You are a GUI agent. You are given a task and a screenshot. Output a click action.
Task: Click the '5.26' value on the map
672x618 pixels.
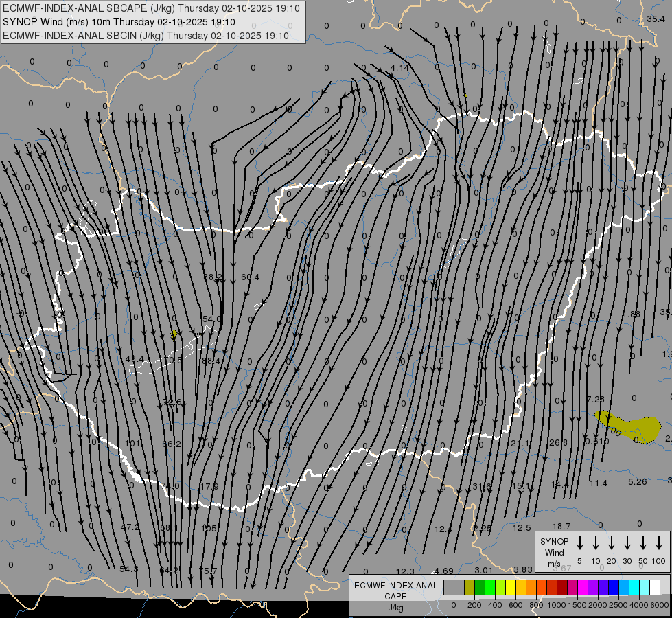pos(637,482)
